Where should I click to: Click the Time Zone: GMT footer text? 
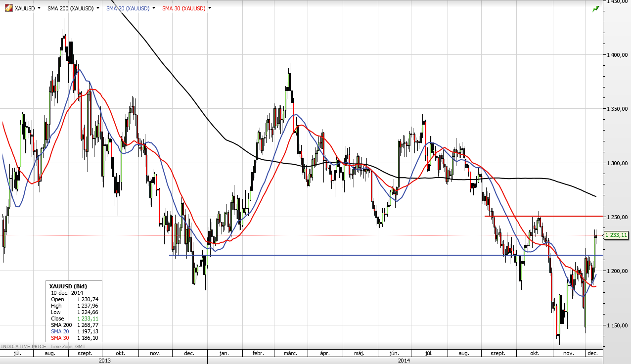coord(67,347)
